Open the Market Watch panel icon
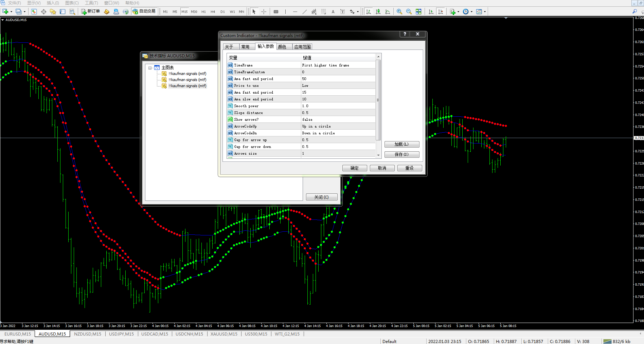This screenshot has height=344, width=644. click(34, 12)
